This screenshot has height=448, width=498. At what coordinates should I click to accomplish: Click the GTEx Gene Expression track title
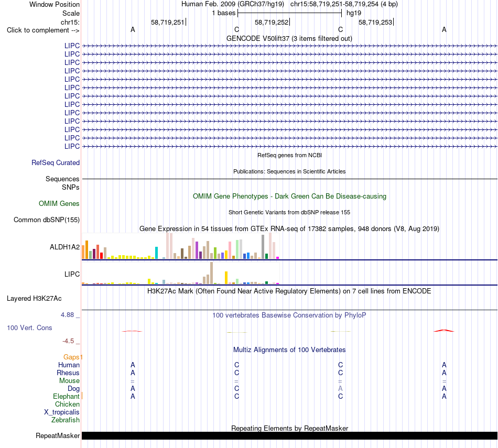289,228
